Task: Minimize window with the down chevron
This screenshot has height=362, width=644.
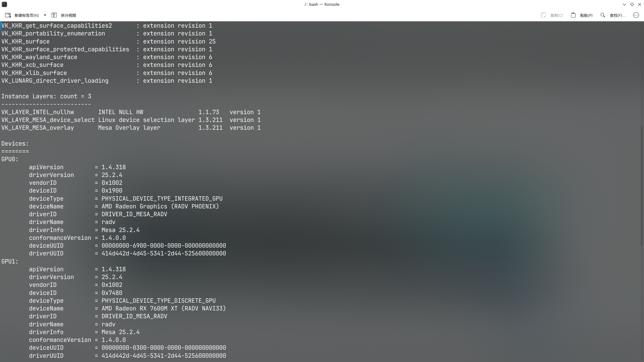Action: [624, 5]
